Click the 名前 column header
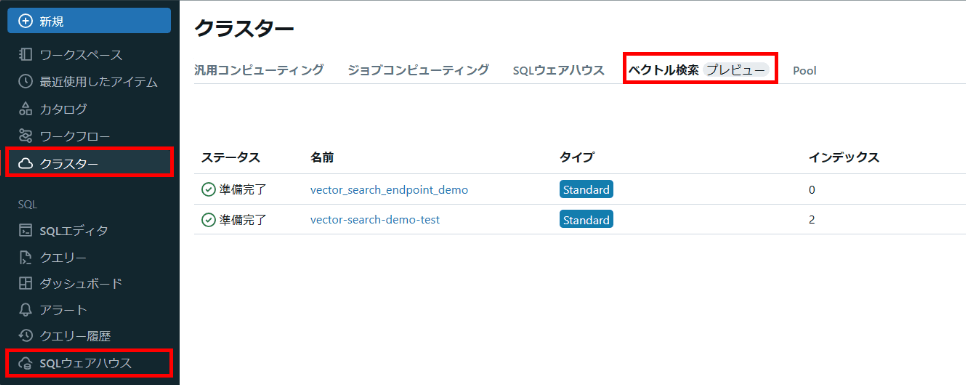This screenshot has height=385, width=966. (322, 158)
